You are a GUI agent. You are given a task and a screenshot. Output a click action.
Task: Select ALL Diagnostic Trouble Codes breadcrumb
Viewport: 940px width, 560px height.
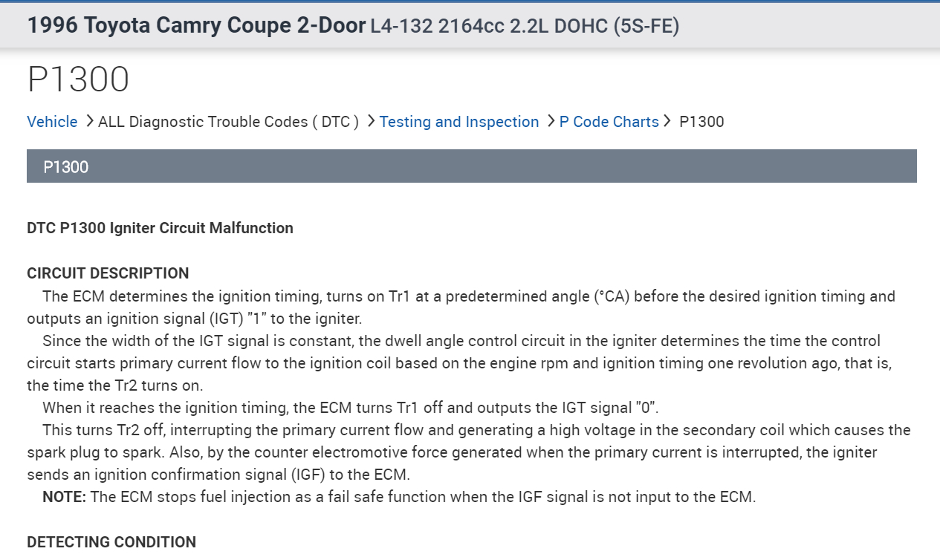pos(228,122)
